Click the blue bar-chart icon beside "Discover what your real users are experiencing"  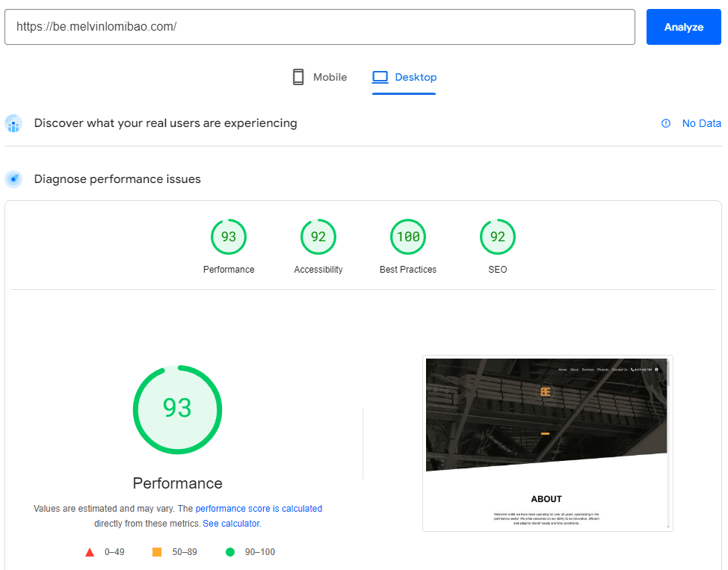pyautogui.click(x=13, y=123)
